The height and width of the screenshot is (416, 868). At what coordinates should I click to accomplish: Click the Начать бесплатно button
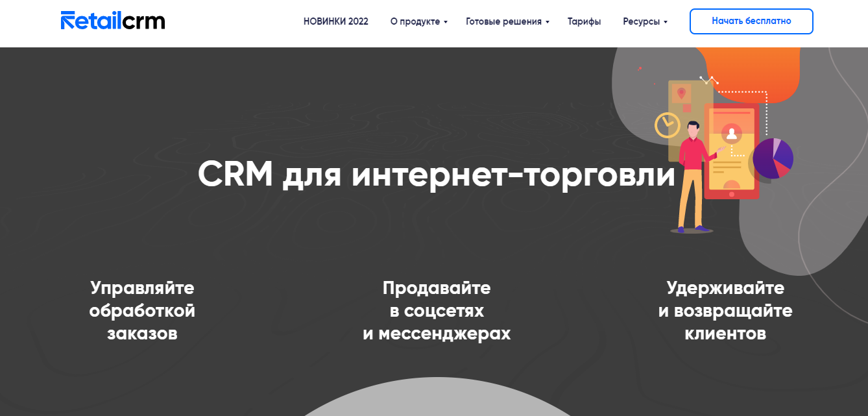(751, 21)
